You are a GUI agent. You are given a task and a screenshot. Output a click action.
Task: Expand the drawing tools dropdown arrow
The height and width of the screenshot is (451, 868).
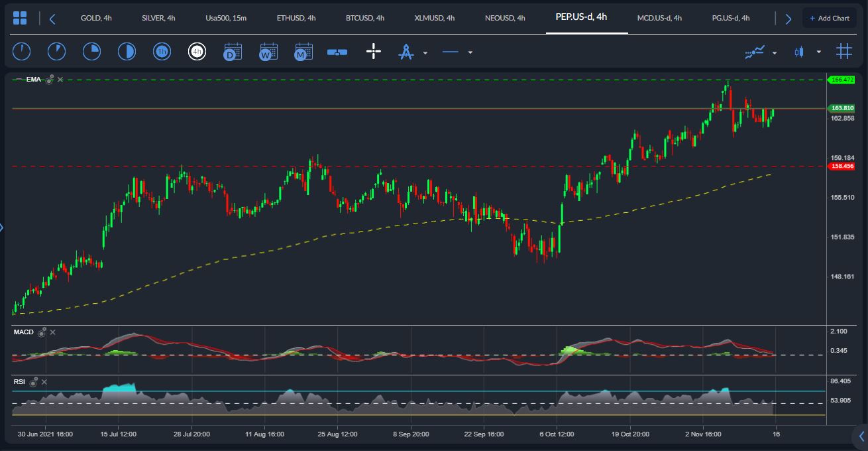click(x=425, y=52)
